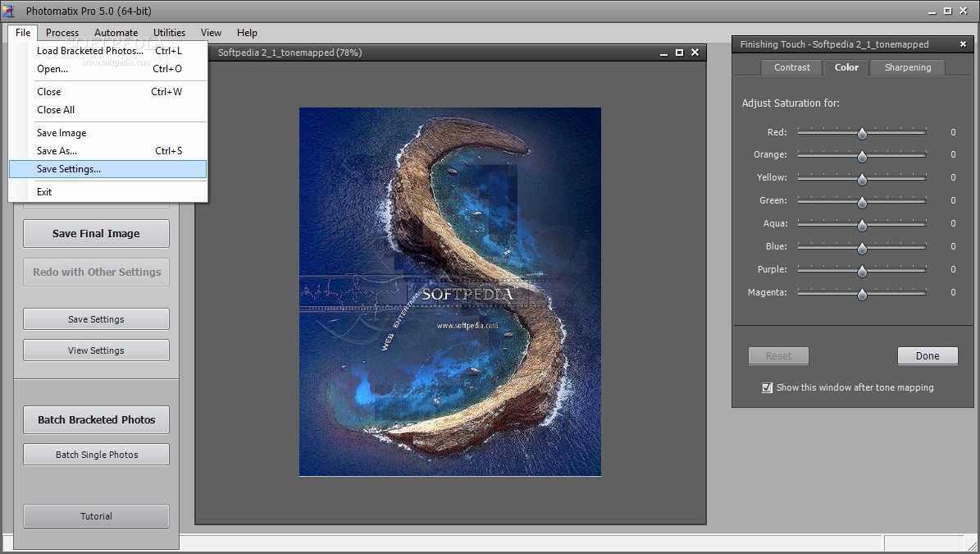Click the Adjust Saturation for label
This screenshot has height=554, width=980.
pyautogui.click(x=791, y=103)
